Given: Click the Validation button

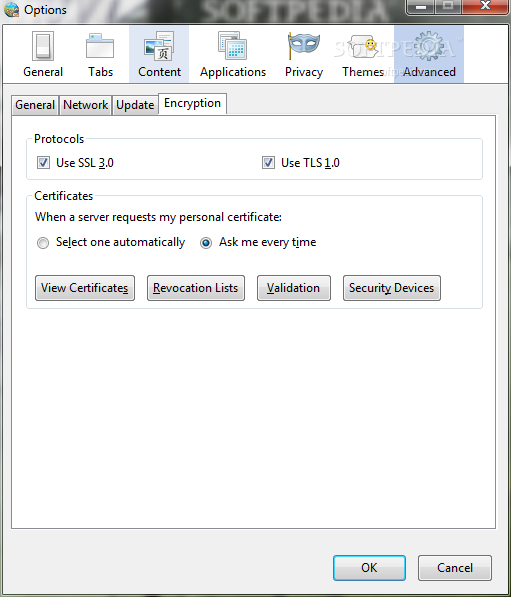Looking at the screenshot, I should tap(294, 288).
